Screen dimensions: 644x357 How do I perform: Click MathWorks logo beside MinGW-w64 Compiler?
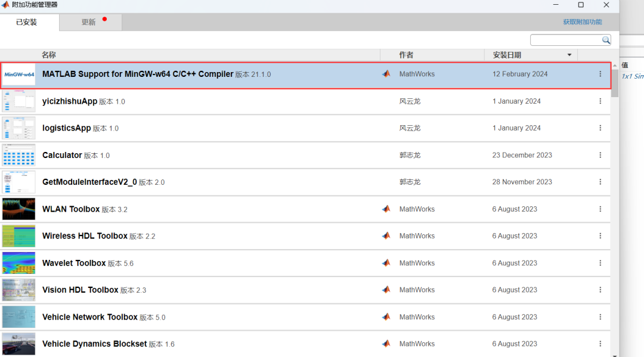coord(386,74)
